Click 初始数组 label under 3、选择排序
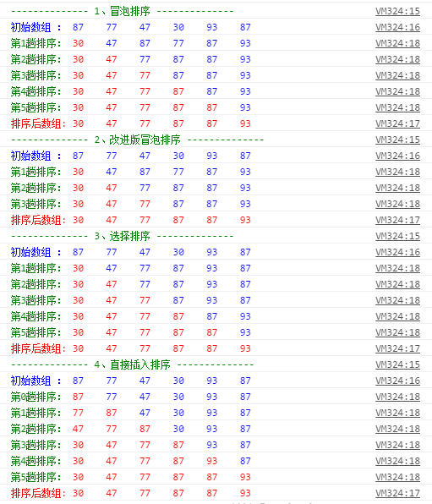432x504 pixels. [36, 252]
